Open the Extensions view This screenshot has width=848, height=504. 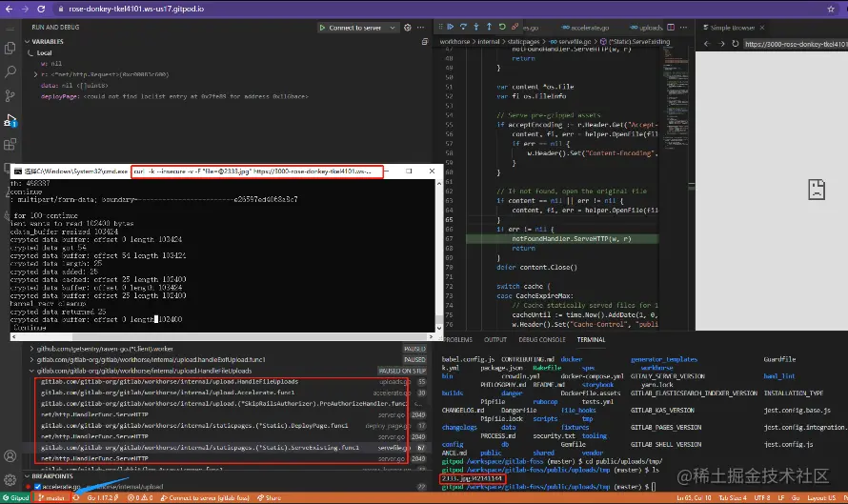click(x=10, y=144)
